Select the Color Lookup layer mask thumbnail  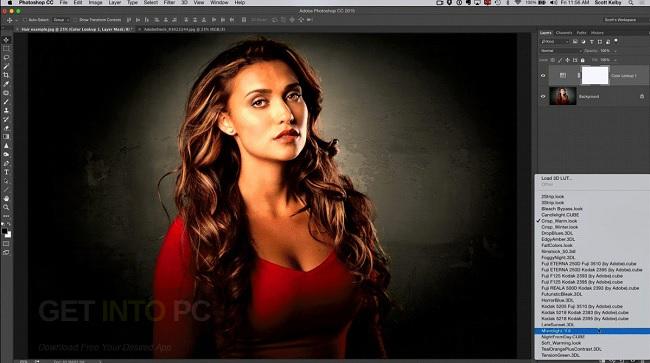[595, 75]
